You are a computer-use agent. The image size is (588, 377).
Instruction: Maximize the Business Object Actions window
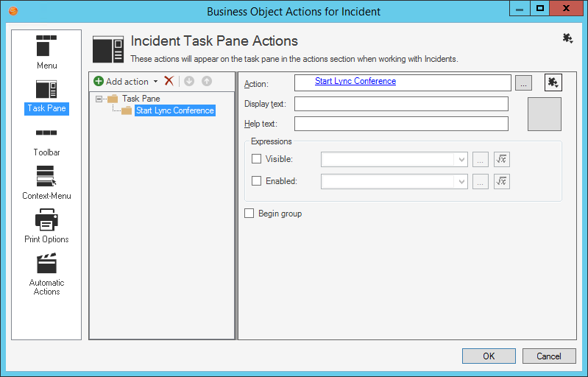click(x=540, y=8)
